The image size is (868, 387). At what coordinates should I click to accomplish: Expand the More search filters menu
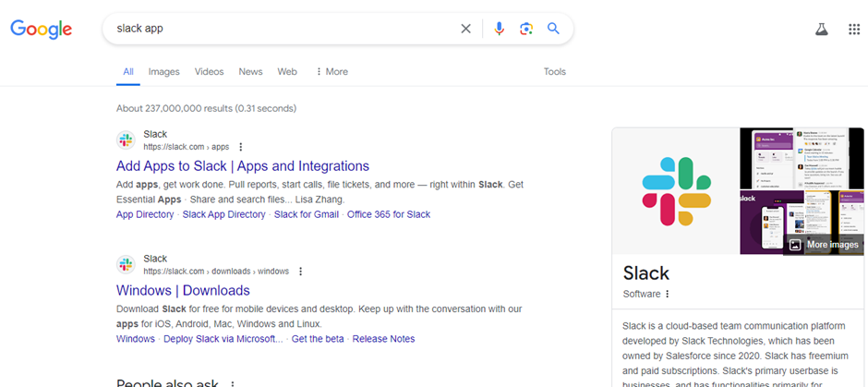click(x=332, y=71)
